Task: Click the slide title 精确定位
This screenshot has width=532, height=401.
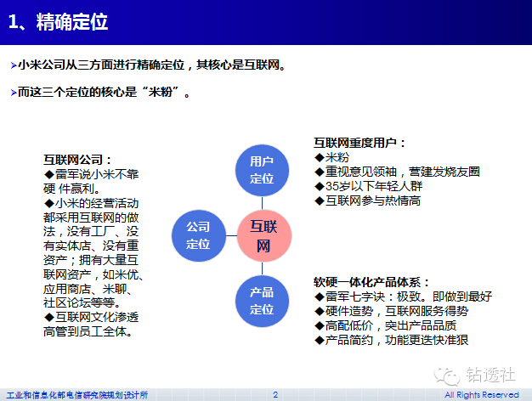Action: pyautogui.click(x=72, y=22)
